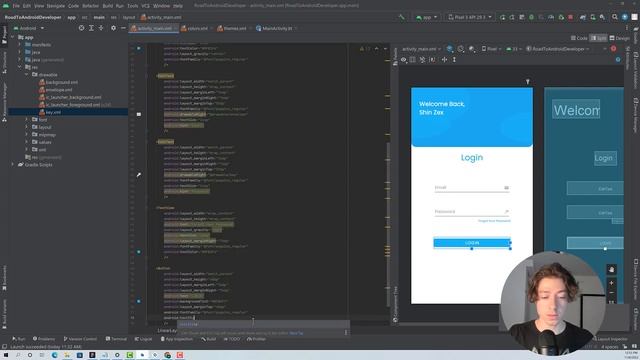Open the Logcat tool window
This screenshot has width=640, height=360.
tap(143, 339)
